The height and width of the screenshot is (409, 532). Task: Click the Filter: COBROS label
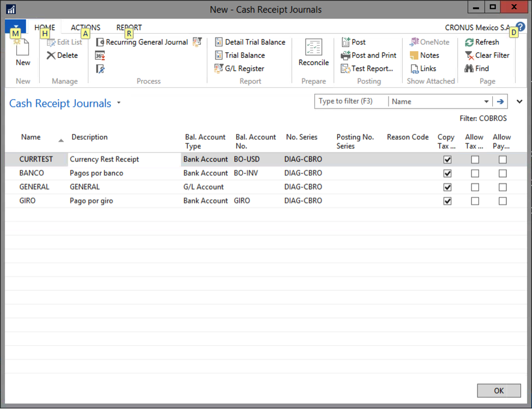tap(483, 118)
